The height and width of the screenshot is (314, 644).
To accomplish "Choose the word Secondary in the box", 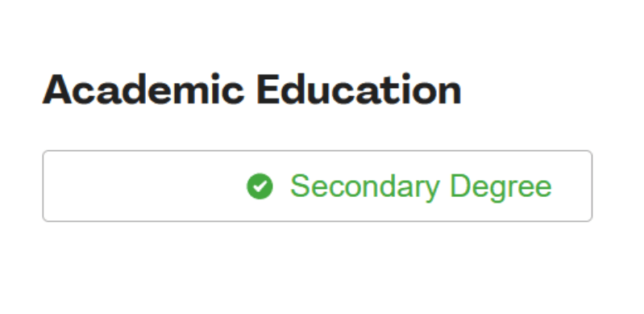I will [x=364, y=186].
